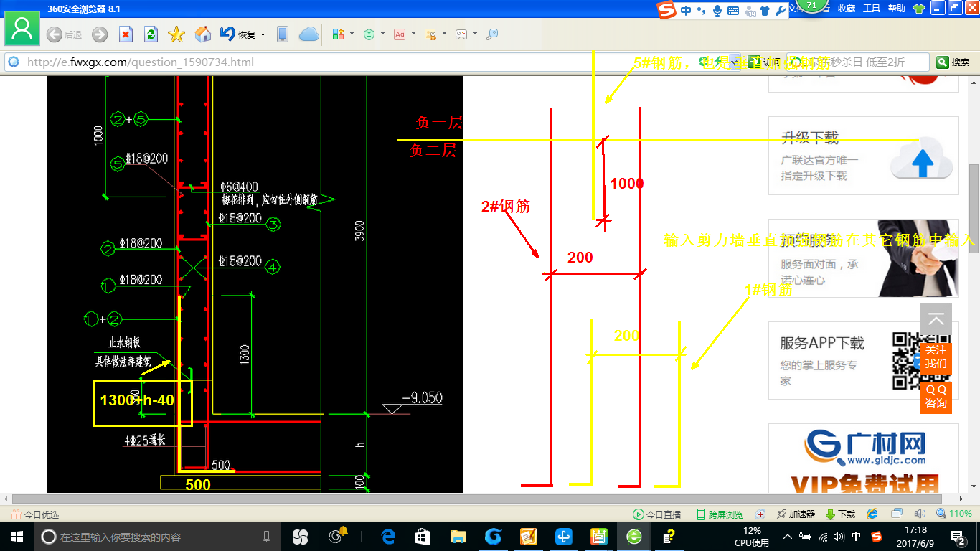
Task: Expand the translate Aa dropdown arrow
Action: (413, 34)
